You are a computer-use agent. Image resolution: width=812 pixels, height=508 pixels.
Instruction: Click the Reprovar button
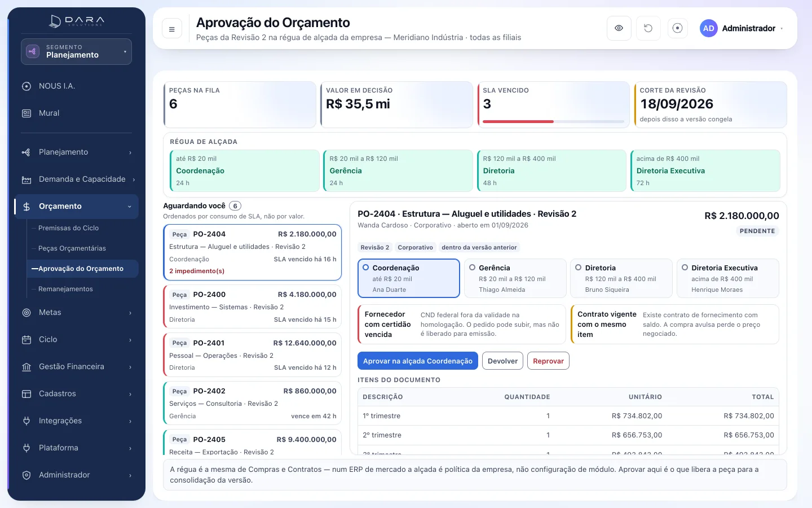[548, 361]
